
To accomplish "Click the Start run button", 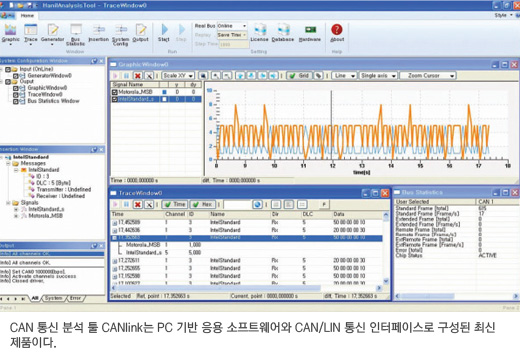I will pyautogui.click(x=164, y=33).
